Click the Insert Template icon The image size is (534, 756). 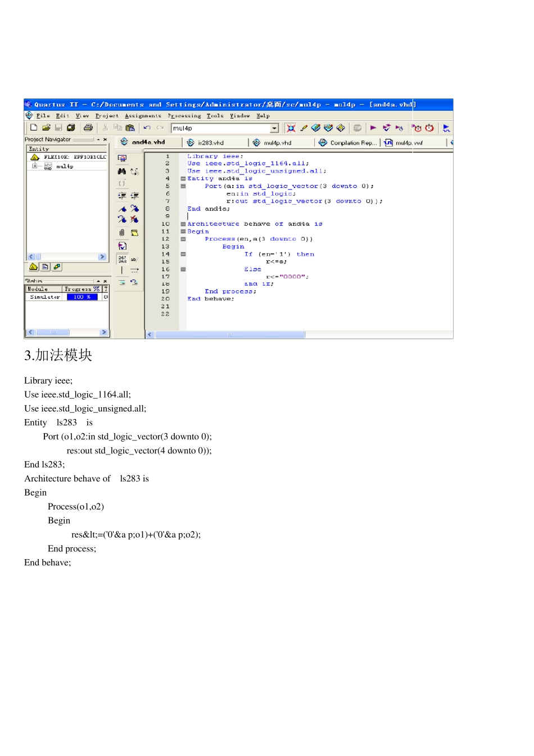[x=134, y=232]
